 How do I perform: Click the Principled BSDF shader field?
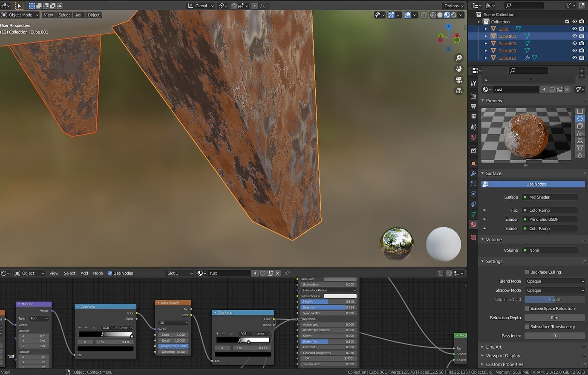(x=550, y=219)
